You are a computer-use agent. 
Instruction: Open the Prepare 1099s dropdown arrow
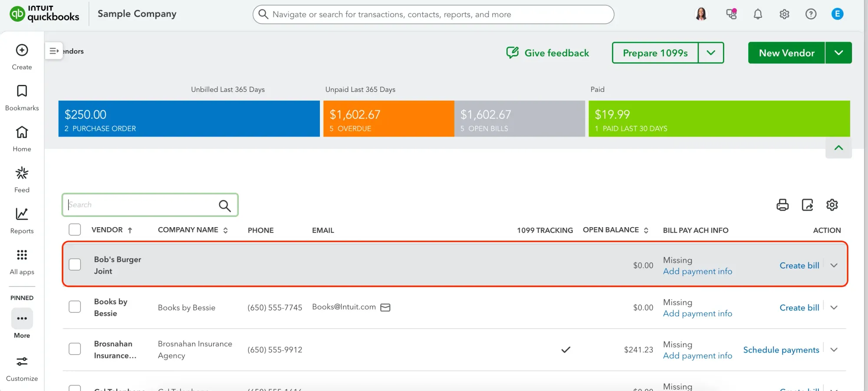(x=711, y=52)
